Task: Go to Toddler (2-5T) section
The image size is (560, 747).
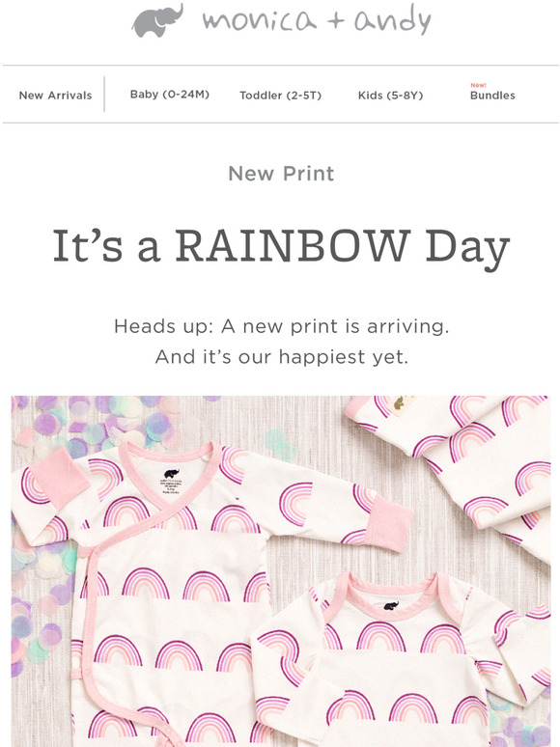Action: click(x=280, y=96)
